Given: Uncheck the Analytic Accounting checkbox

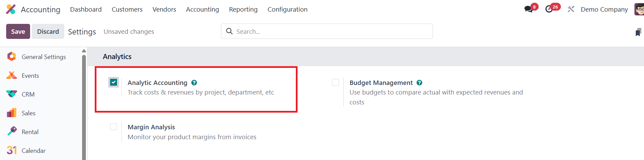Looking at the screenshot, I should [x=114, y=82].
